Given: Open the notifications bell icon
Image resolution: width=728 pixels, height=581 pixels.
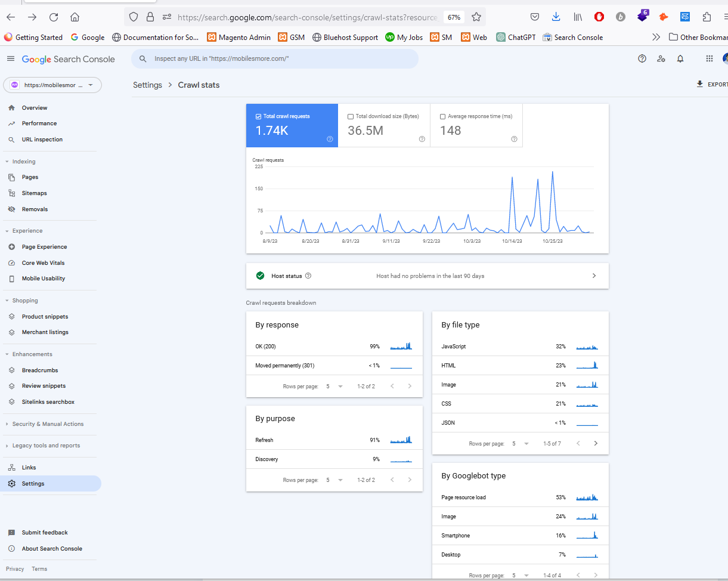Looking at the screenshot, I should [680, 58].
